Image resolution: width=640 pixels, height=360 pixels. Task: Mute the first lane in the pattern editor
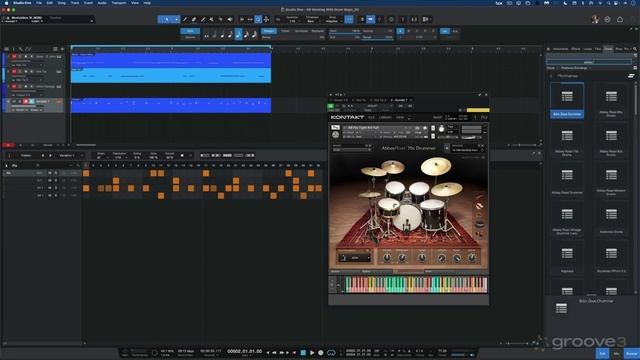[50, 173]
